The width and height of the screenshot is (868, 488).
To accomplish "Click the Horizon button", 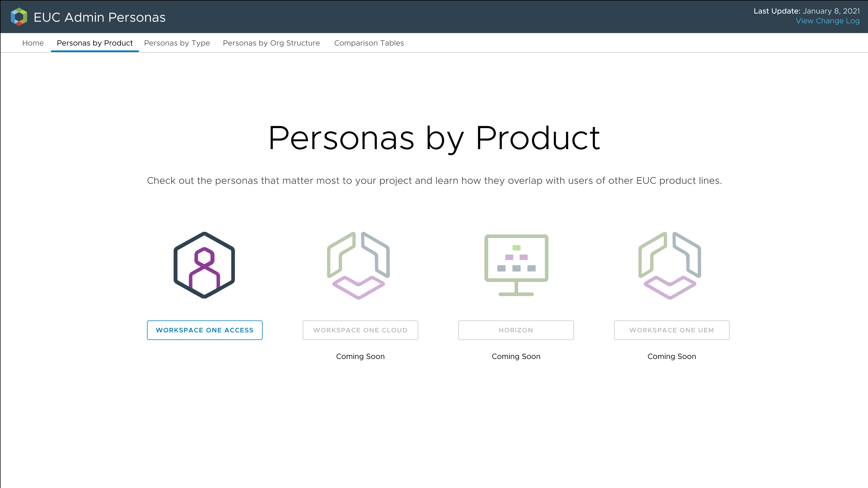I will pos(516,330).
